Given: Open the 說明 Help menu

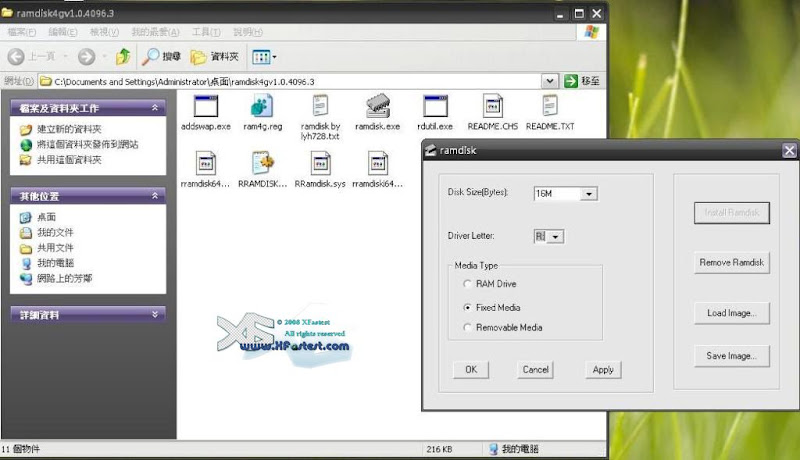Looking at the screenshot, I should pos(247,32).
